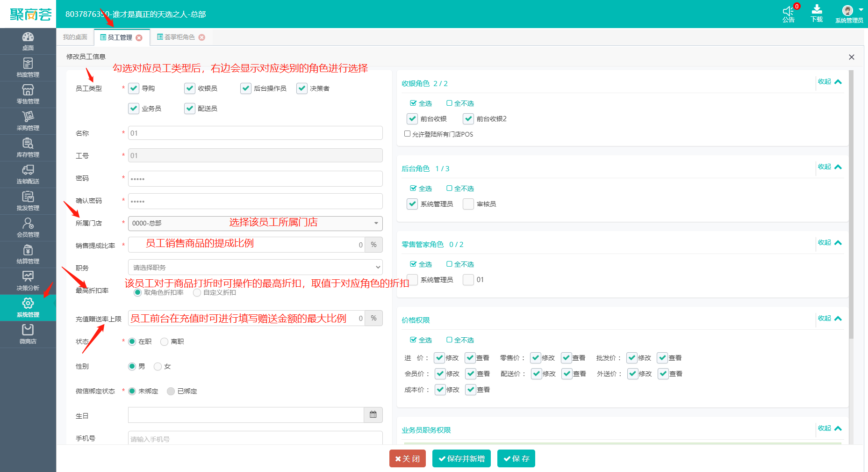Toggle 进价 修改 price permission checkbox
The image size is (868, 472).
click(x=439, y=358)
